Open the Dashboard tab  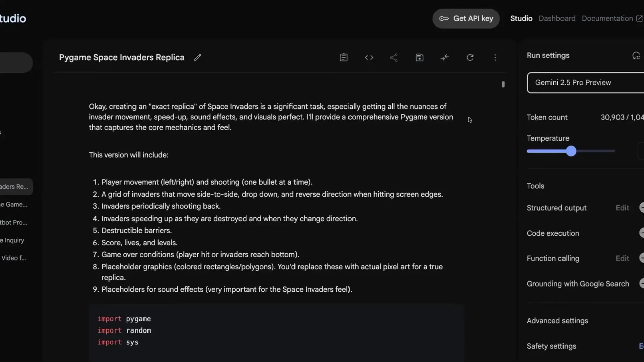[x=557, y=19]
